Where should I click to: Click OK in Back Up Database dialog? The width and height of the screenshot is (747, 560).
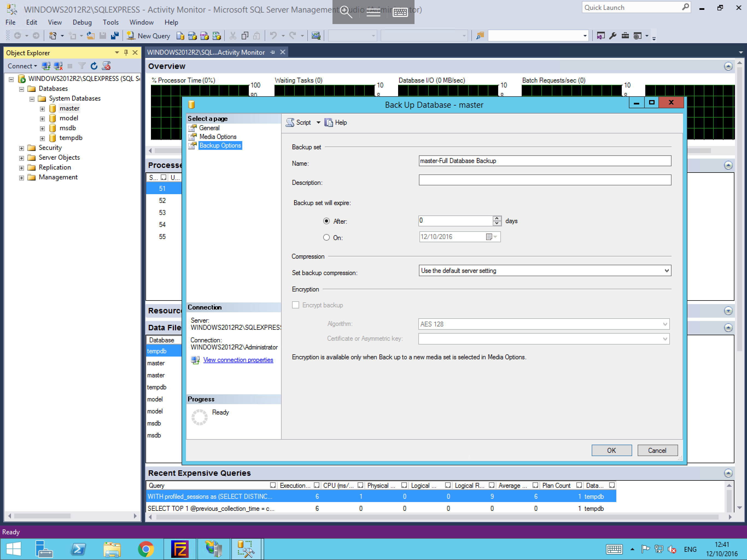[611, 450]
